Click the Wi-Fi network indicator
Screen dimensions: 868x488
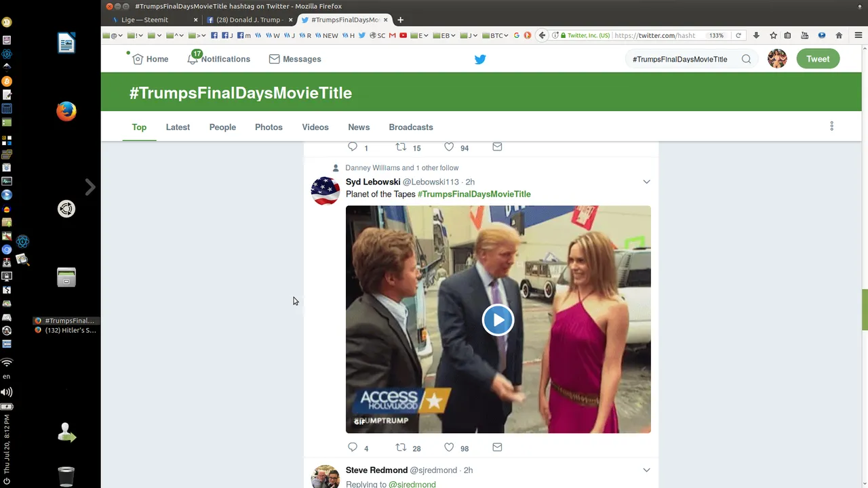(x=7, y=363)
